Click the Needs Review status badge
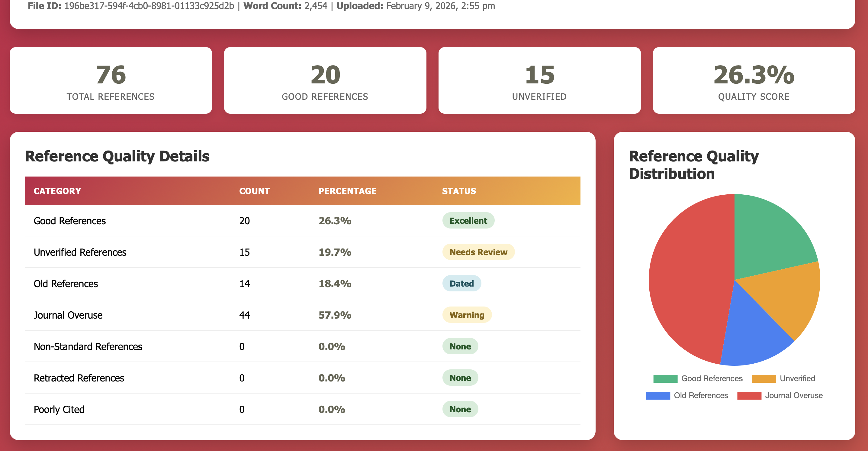Screen dimensions: 868x451 (478, 252)
